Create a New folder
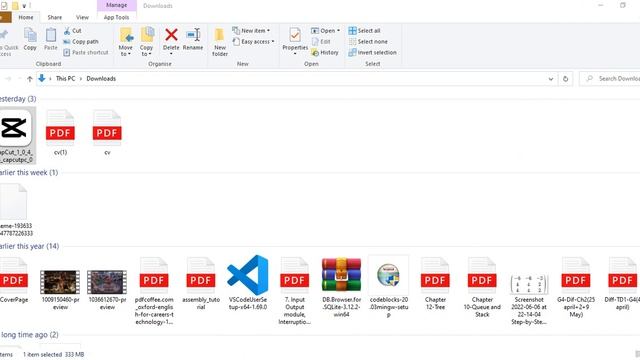Viewport: 640px width, 360px height. (220, 42)
